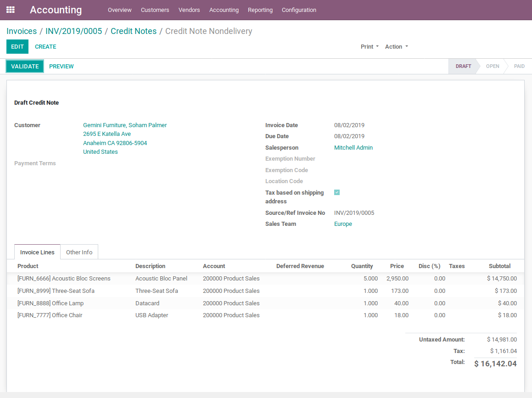Go to Invoices breadcrumb
This screenshot has width=532, height=398.
22,31
